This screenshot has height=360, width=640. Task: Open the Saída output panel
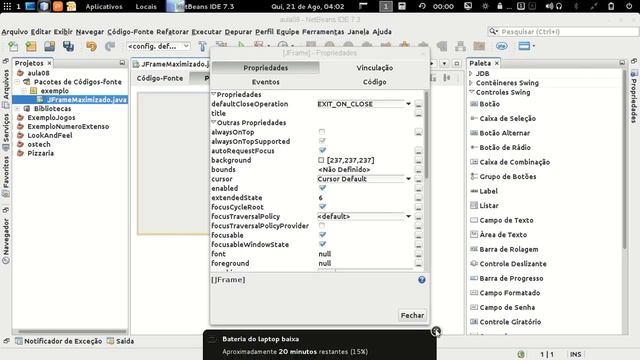pyautogui.click(x=121, y=341)
